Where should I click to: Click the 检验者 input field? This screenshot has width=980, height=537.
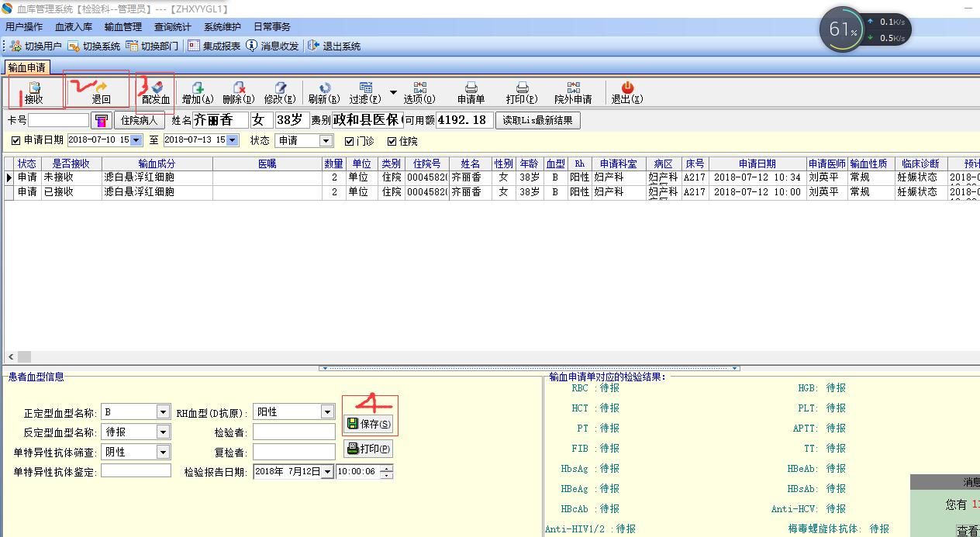coord(294,432)
